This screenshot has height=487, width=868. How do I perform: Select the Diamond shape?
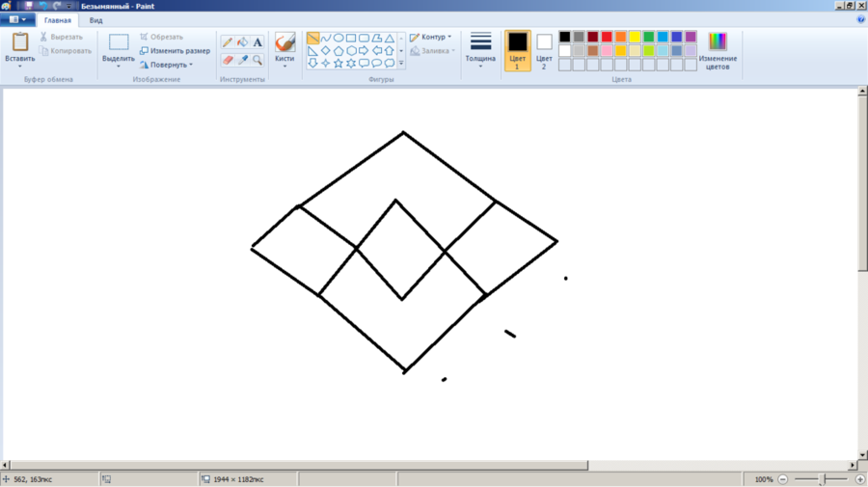(326, 51)
